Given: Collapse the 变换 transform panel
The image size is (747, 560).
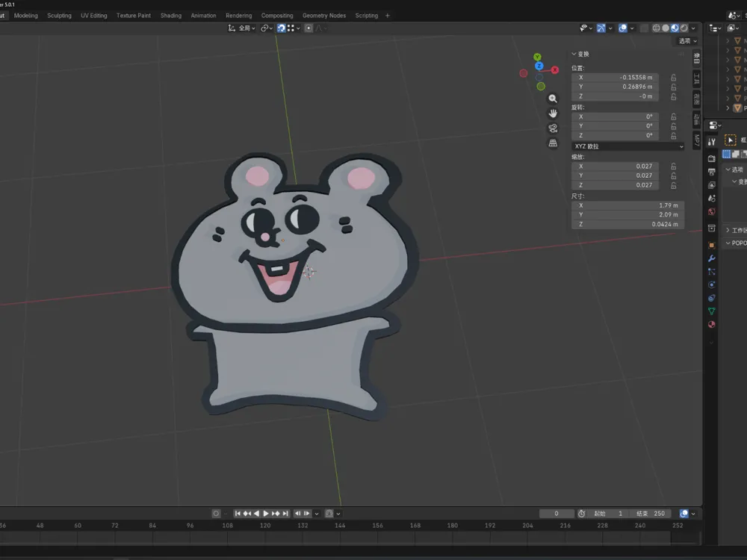Looking at the screenshot, I should click(x=580, y=54).
